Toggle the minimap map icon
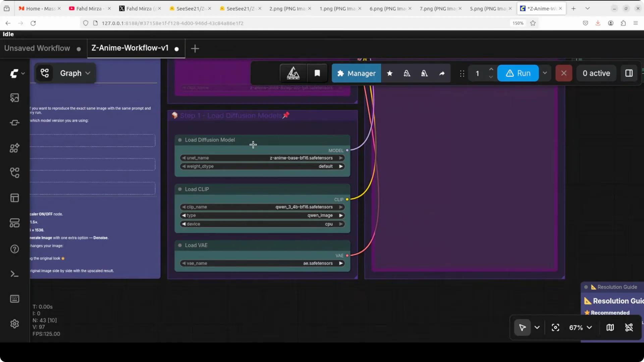The image size is (644, 362). [x=610, y=327]
